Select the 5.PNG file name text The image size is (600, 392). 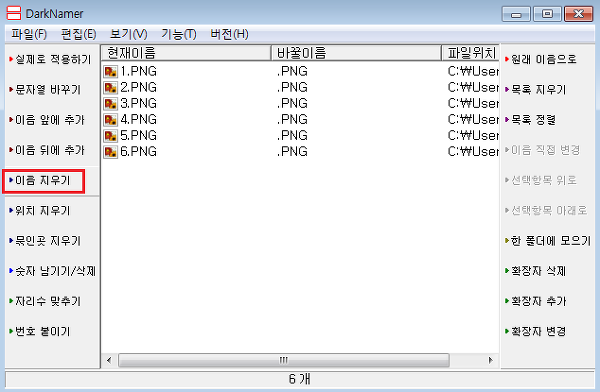(x=139, y=136)
